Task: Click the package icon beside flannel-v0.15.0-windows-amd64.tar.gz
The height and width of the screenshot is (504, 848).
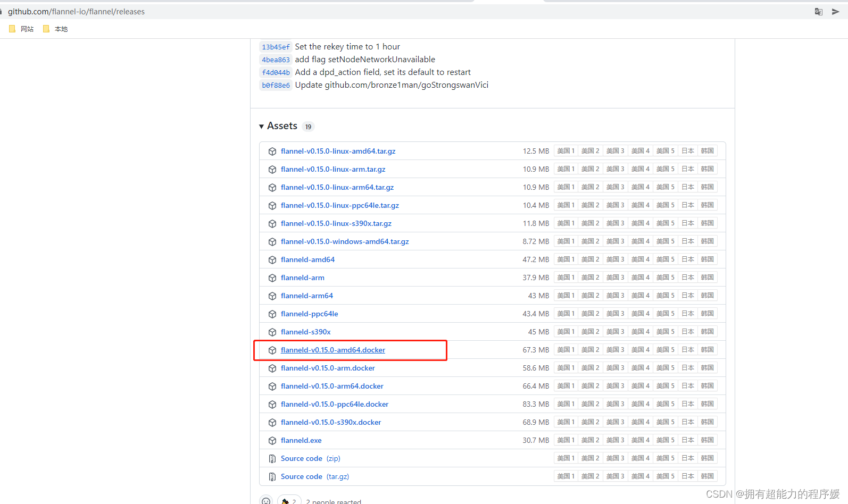Action: (272, 242)
